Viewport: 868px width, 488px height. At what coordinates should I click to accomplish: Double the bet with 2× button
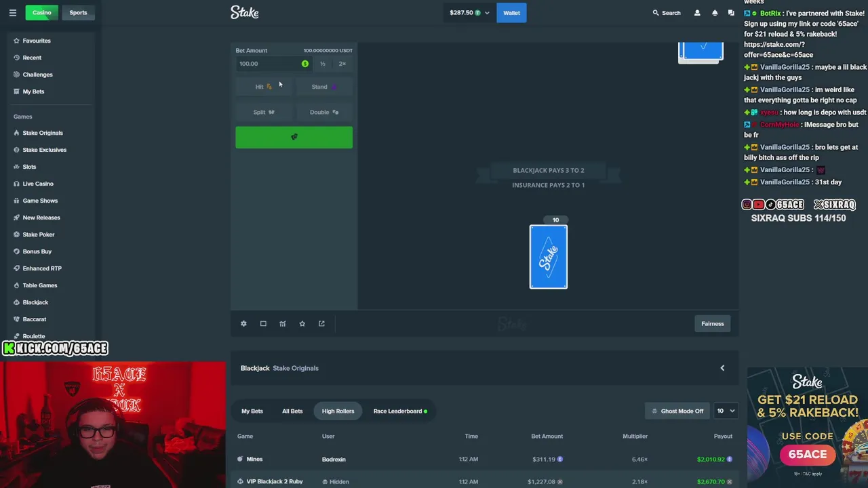click(342, 64)
